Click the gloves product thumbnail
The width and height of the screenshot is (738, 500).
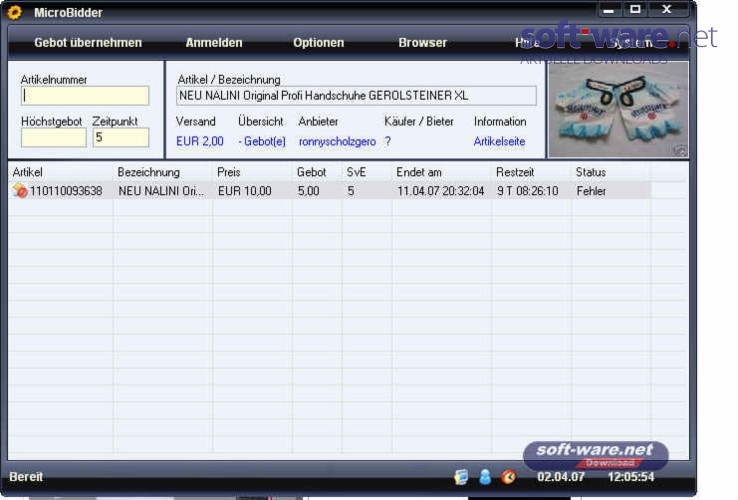(618, 110)
